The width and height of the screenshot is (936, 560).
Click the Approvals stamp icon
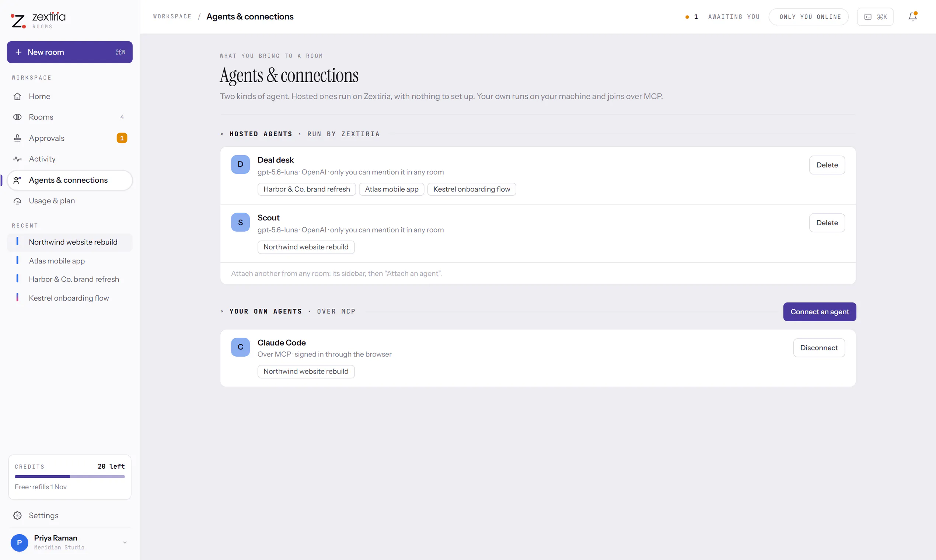coord(17,138)
